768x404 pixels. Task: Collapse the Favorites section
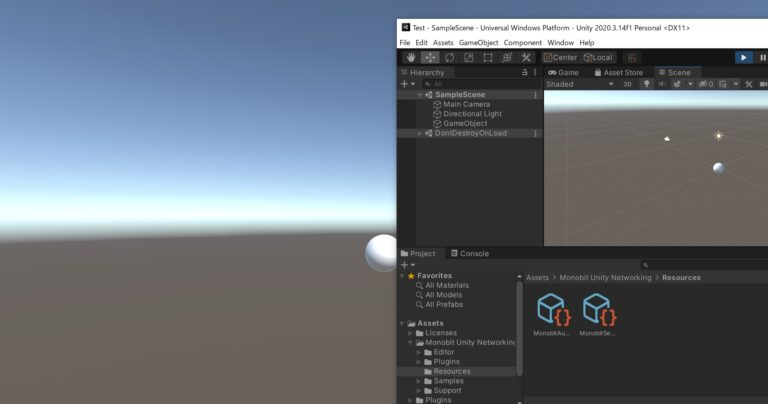coord(403,276)
